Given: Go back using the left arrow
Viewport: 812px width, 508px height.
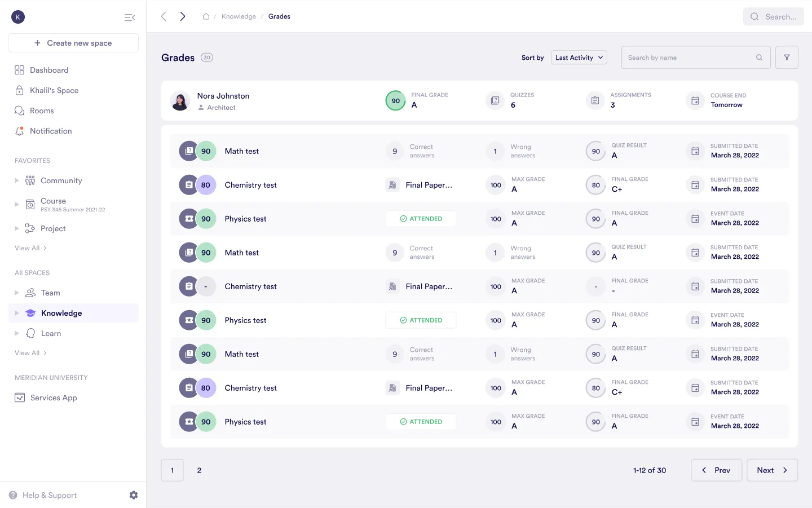Looking at the screenshot, I should click(x=164, y=16).
